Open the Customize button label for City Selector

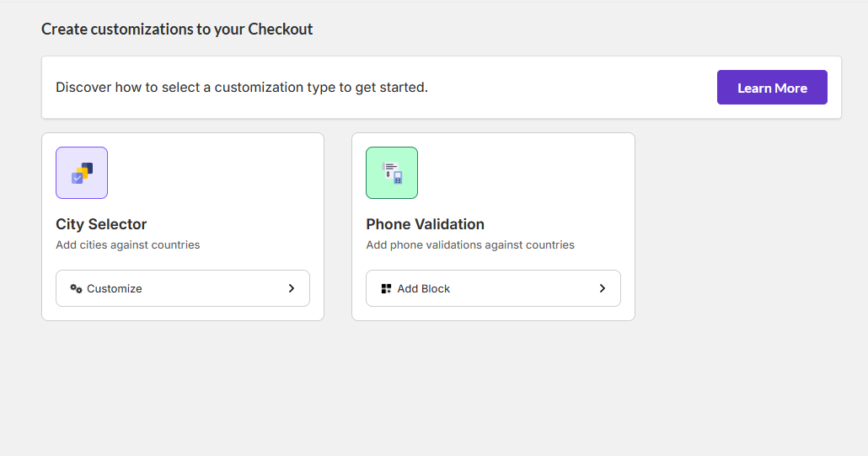[115, 288]
